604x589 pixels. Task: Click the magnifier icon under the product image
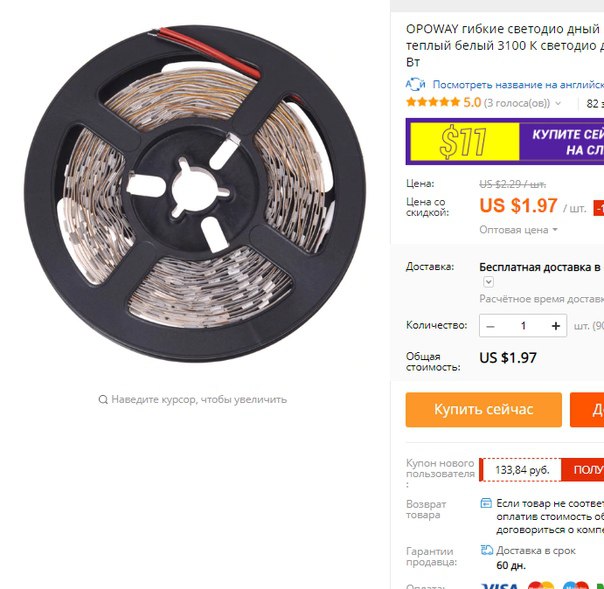tap(103, 399)
